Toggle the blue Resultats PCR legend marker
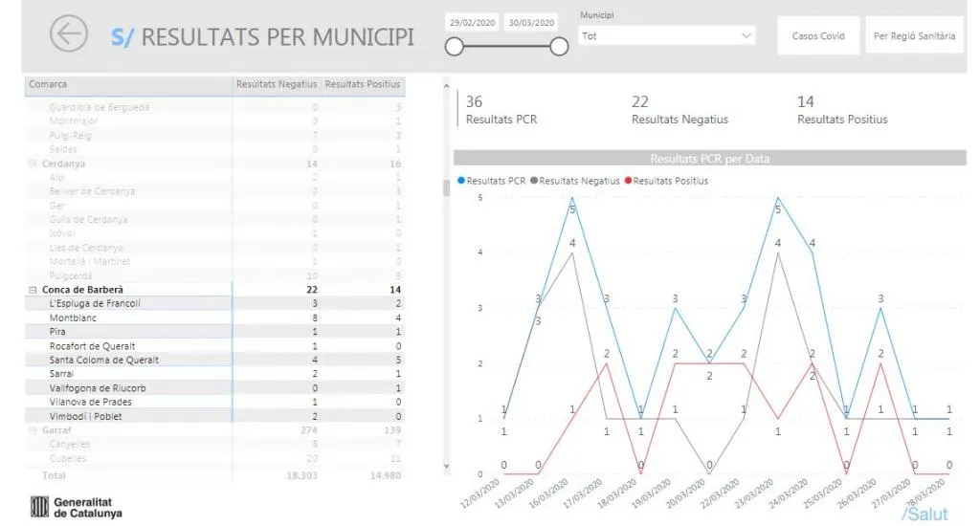This screenshot has height=526, width=980. [x=461, y=181]
